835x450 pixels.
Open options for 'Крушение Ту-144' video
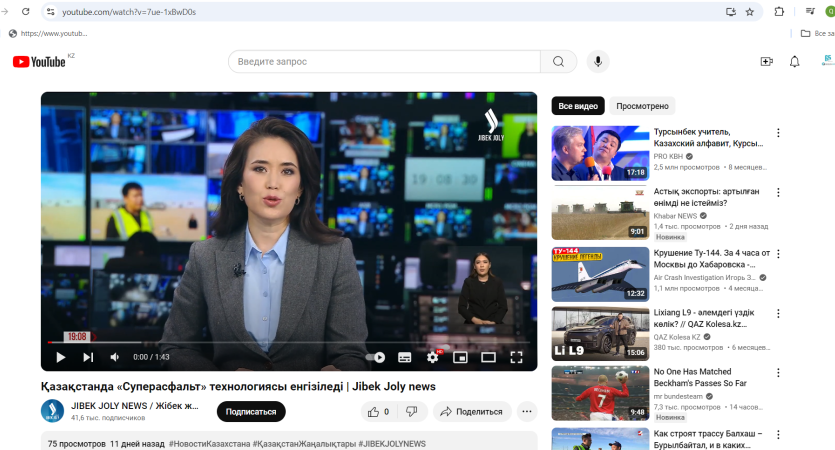point(778,254)
